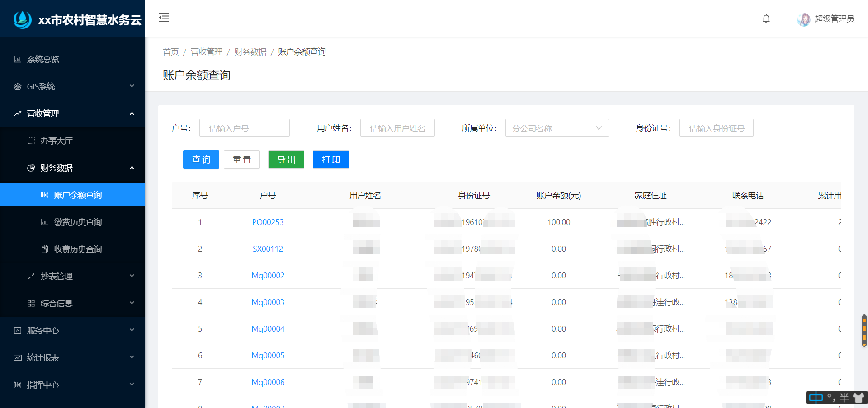The width and height of the screenshot is (868, 408).
Task: Click the GIS系统 globe icon
Action: pyautogui.click(x=18, y=86)
